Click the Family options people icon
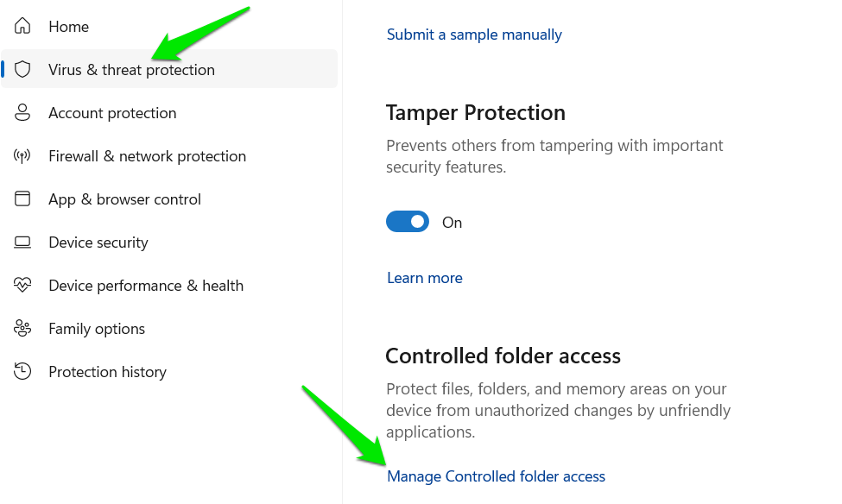842x504 pixels. [x=22, y=328]
